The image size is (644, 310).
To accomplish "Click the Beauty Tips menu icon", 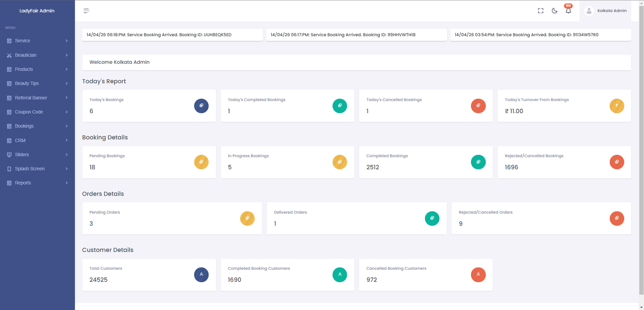I will pos(9,83).
